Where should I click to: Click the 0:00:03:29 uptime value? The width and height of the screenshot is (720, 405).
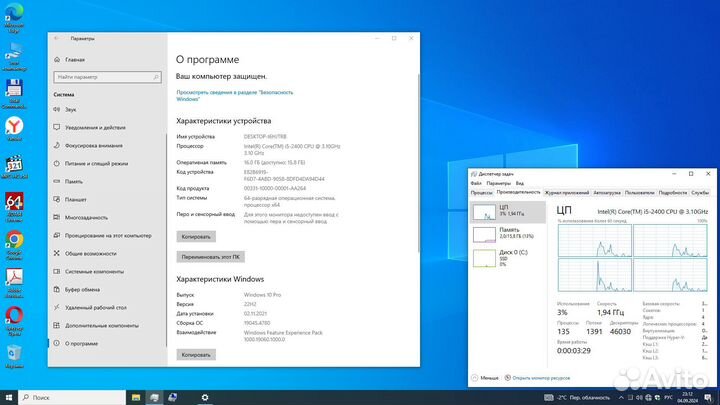click(x=574, y=351)
